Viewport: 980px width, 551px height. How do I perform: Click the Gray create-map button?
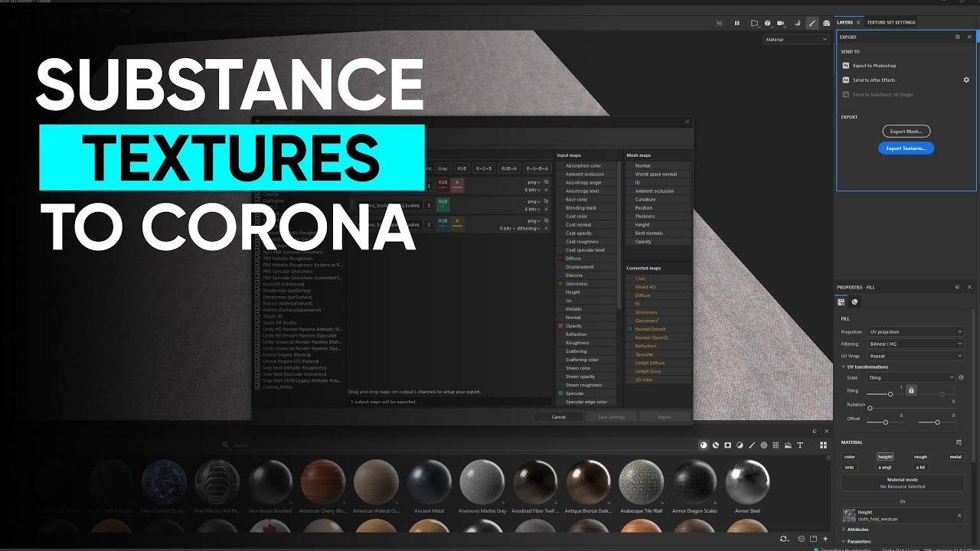(x=443, y=168)
